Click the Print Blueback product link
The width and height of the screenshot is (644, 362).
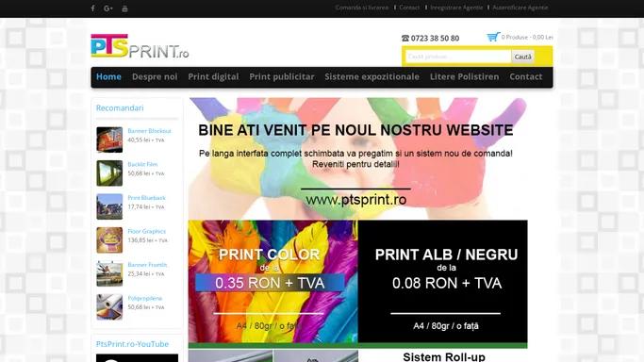point(147,198)
